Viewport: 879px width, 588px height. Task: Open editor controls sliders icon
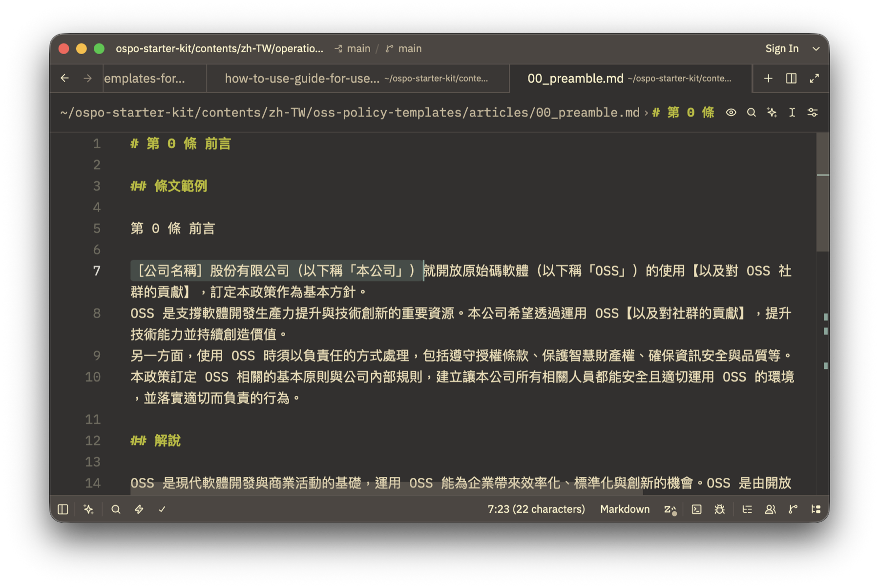click(x=813, y=113)
